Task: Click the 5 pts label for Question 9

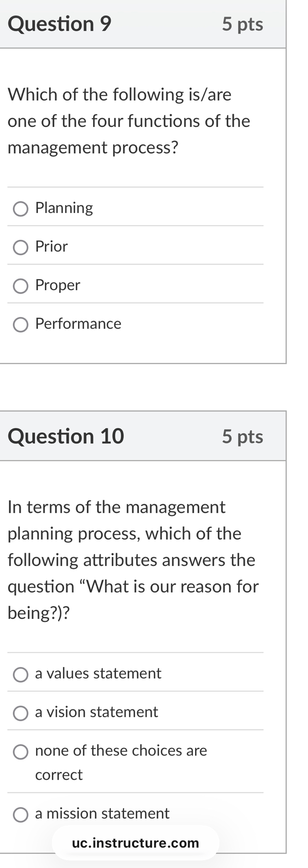Action: (x=242, y=24)
